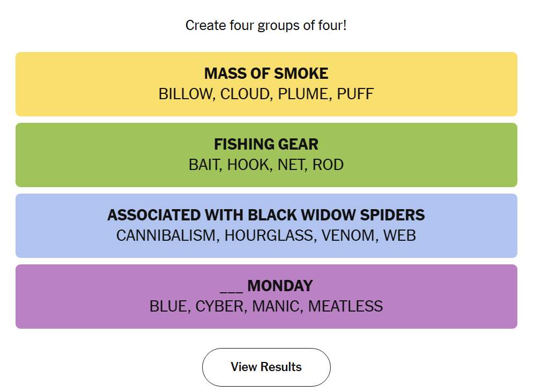Viewport: 534px width, 392px height.
Task: Click the blue BLACK WIDOW SPIDERS group
Action: tap(266, 225)
